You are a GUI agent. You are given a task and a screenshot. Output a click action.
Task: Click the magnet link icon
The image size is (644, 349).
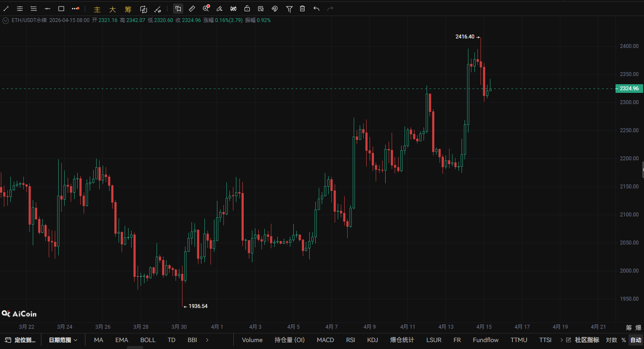(275, 9)
